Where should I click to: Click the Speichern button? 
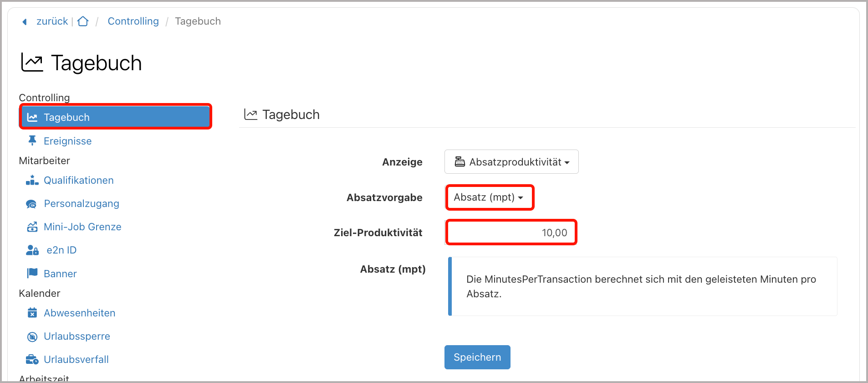(477, 357)
